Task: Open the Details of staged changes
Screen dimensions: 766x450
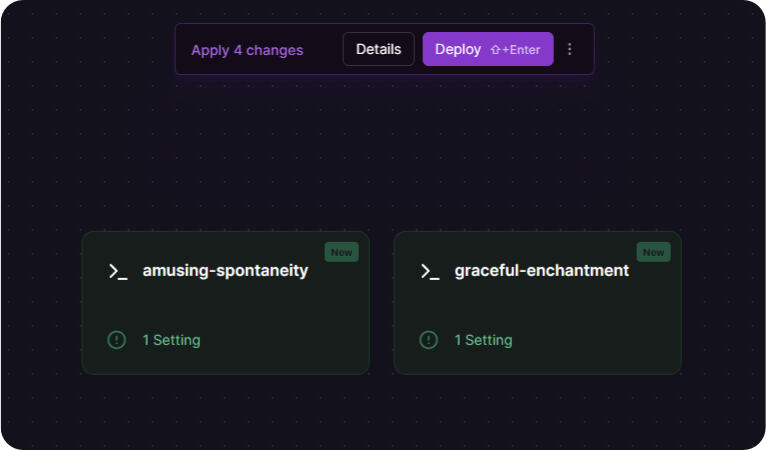Action: (x=379, y=49)
